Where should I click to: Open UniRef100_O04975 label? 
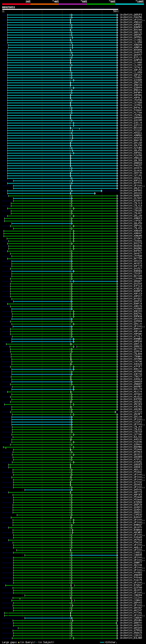(x=131, y=53)
